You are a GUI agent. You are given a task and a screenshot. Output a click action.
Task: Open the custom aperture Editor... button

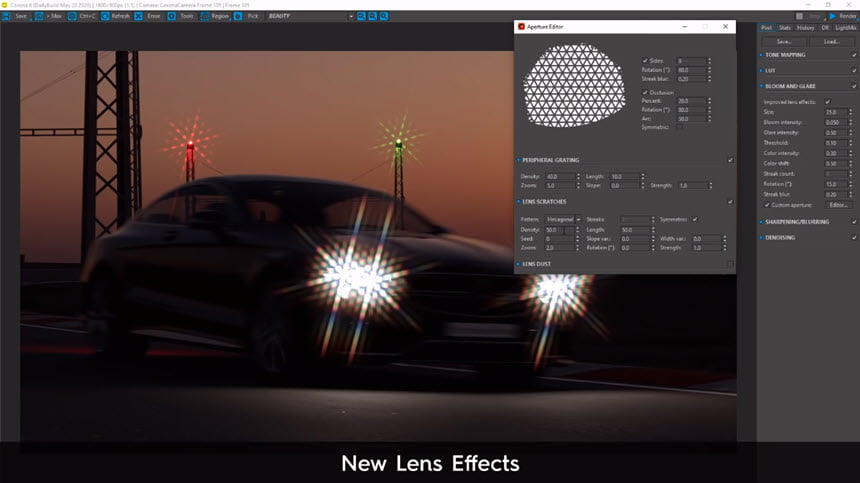tap(838, 205)
